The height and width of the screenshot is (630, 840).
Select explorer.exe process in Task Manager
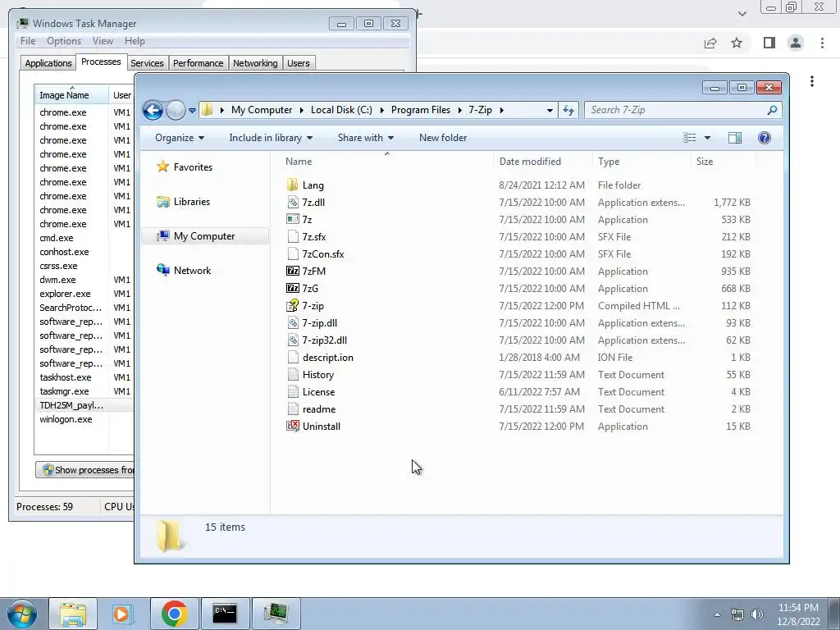[84, 294]
